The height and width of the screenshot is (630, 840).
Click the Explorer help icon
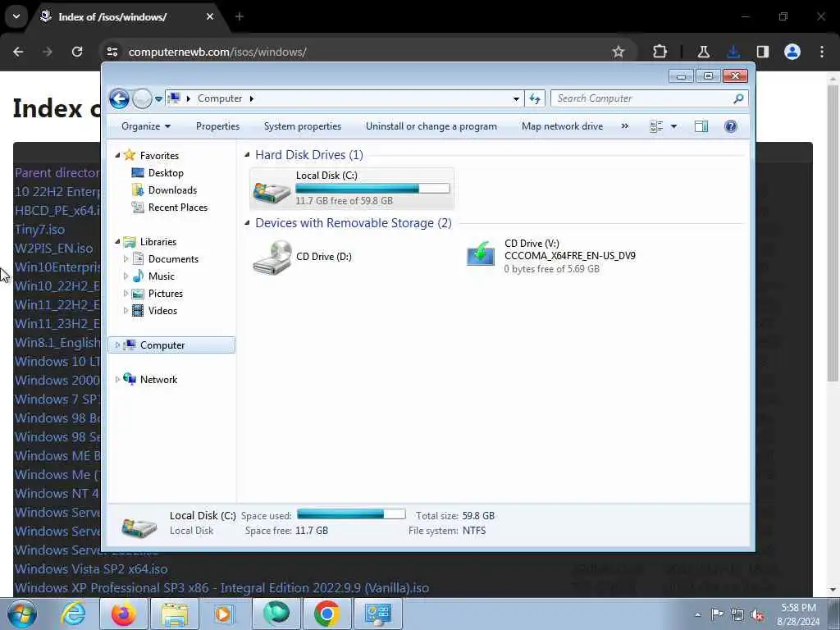pos(731,126)
